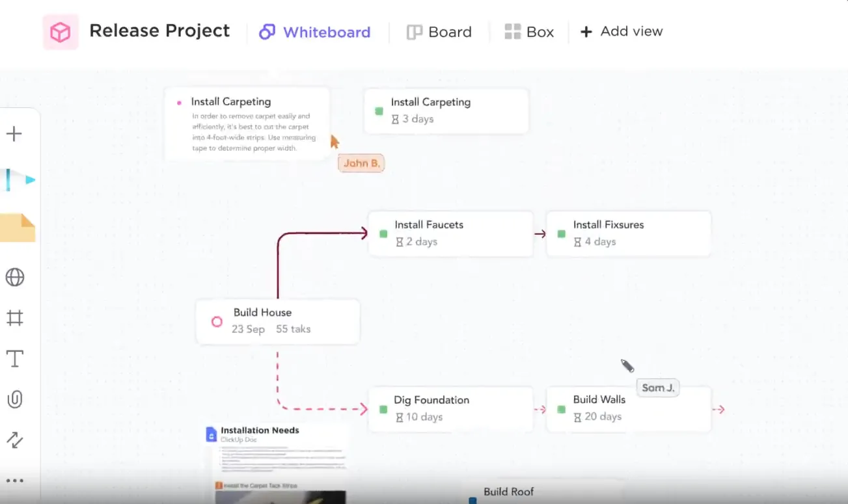Click the dashed arrow right of Build Walls

718,410
